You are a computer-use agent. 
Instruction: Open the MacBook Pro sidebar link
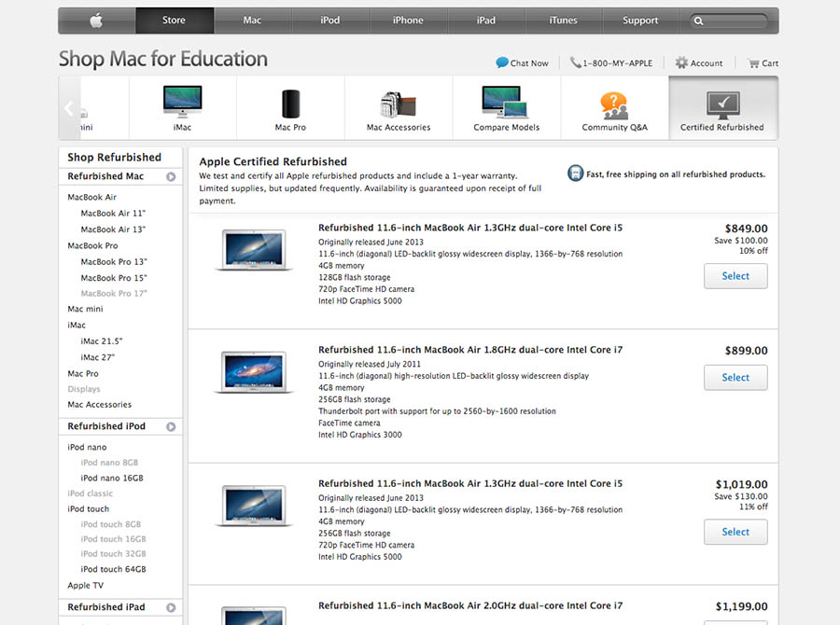(x=92, y=245)
